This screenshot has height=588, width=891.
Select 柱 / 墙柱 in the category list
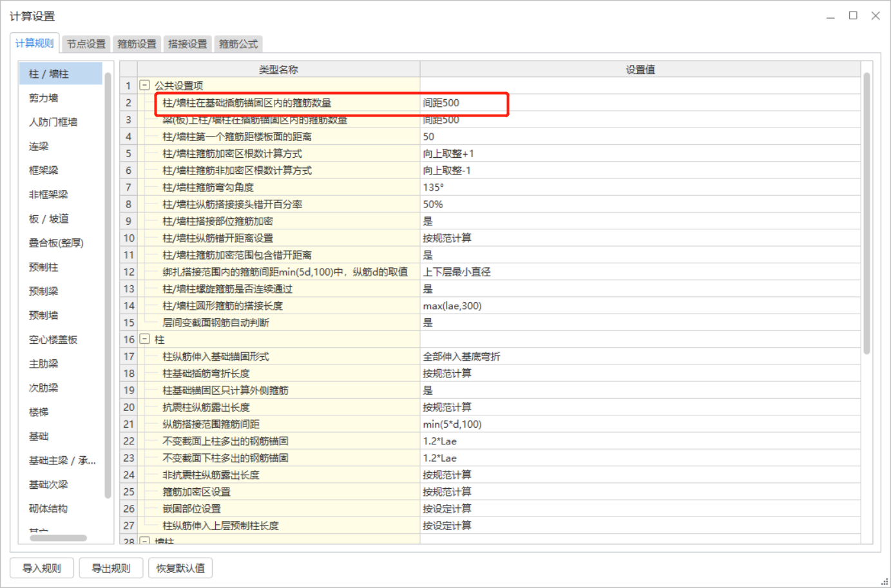61,74
